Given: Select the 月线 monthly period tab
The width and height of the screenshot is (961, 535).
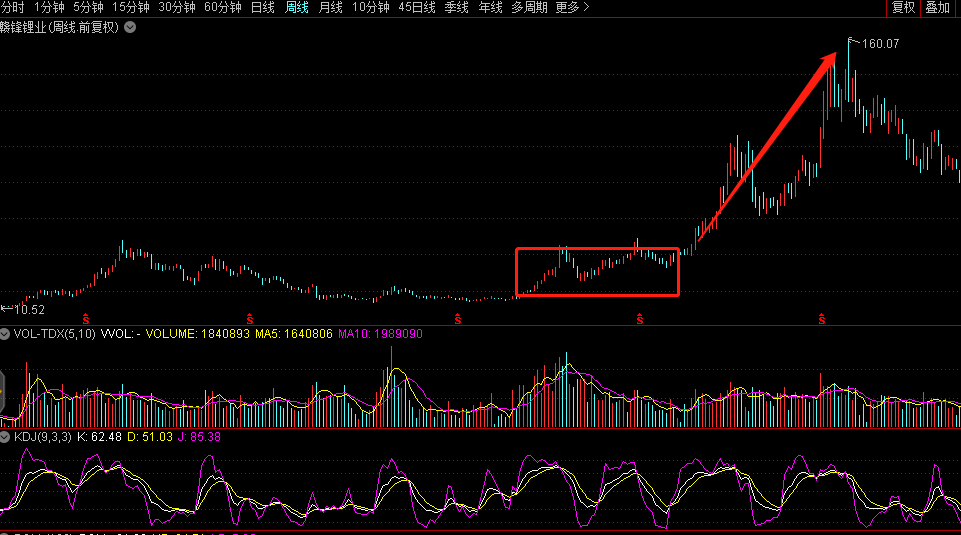Looking at the screenshot, I should click(330, 7).
